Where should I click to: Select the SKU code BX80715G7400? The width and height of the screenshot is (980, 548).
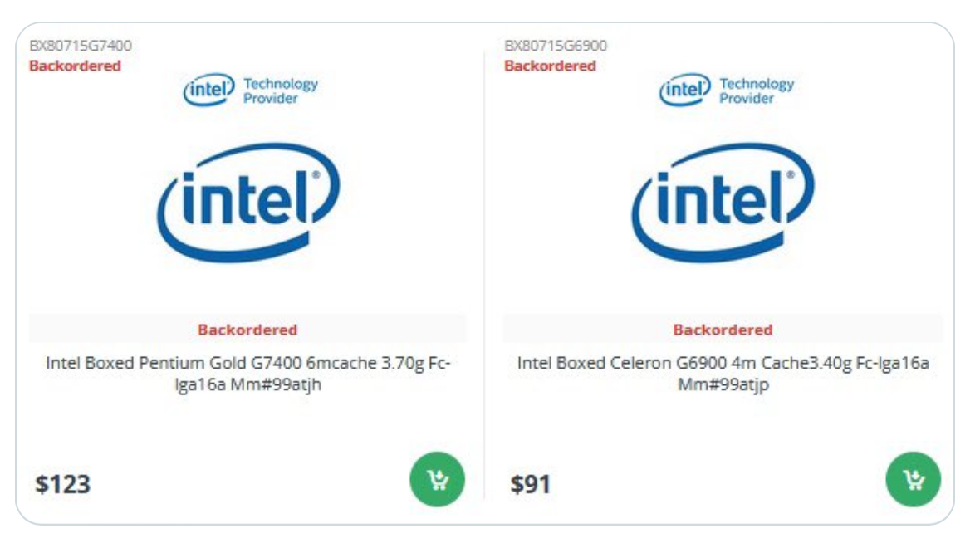(x=80, y=46)
